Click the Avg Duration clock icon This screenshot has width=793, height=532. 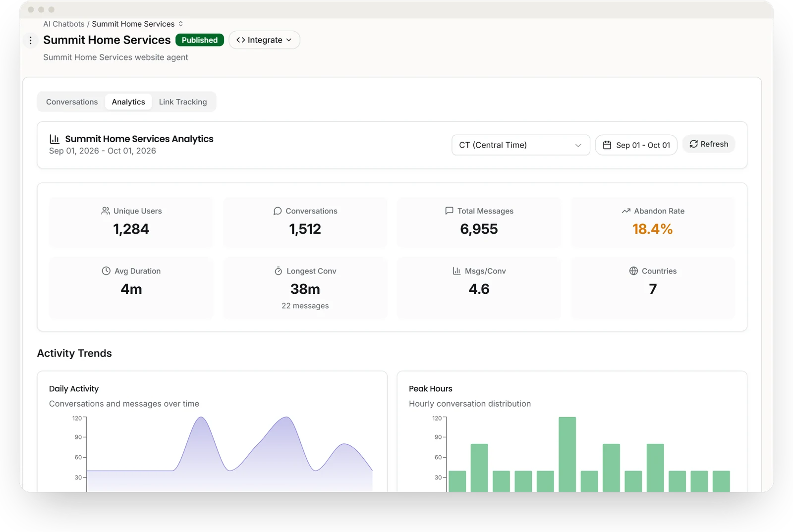tap(106, 271)
